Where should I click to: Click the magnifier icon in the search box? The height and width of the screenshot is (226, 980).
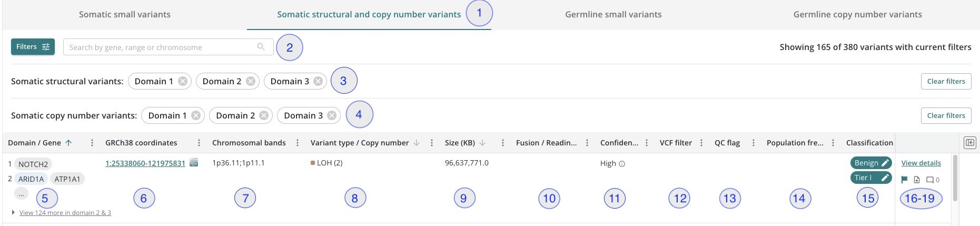(261, 47)
